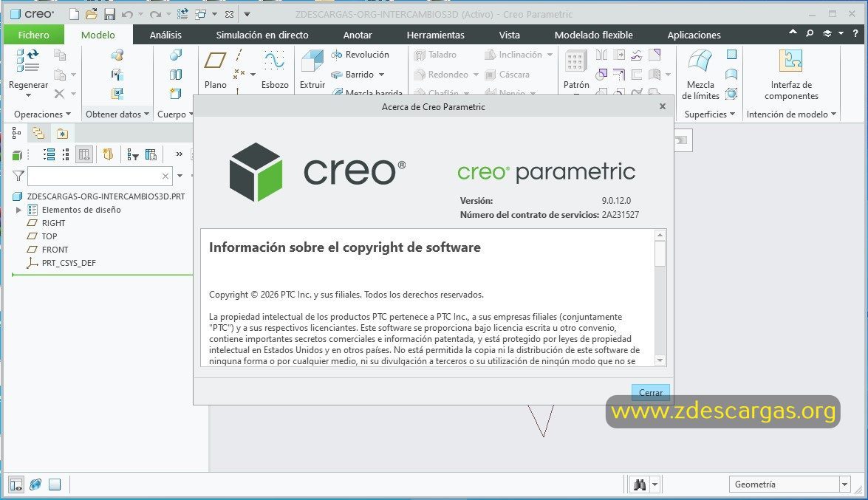
Task: Toggle the embedded web browser panel
Action: click(35, 485)
